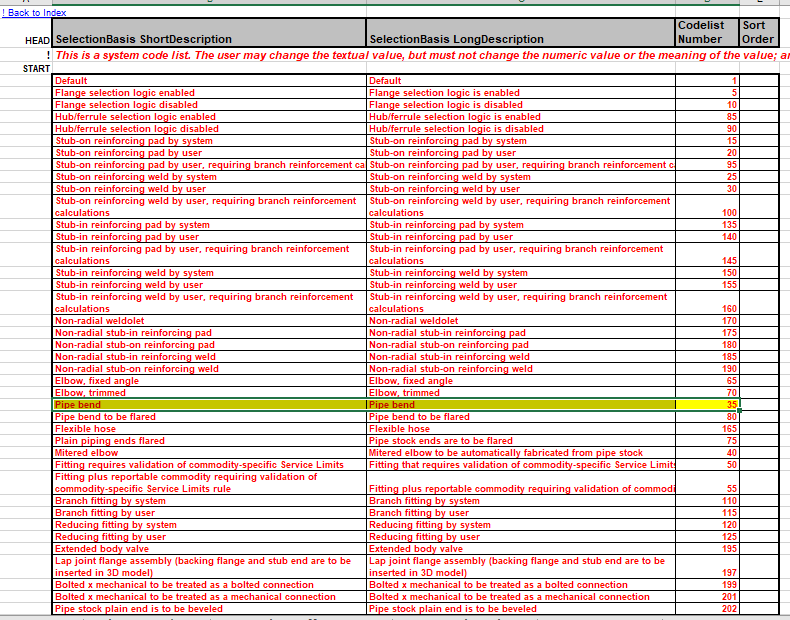790x620 pixels.
Task: Select short description 'Pipe bend to be flared'
Action: (209, 417)
